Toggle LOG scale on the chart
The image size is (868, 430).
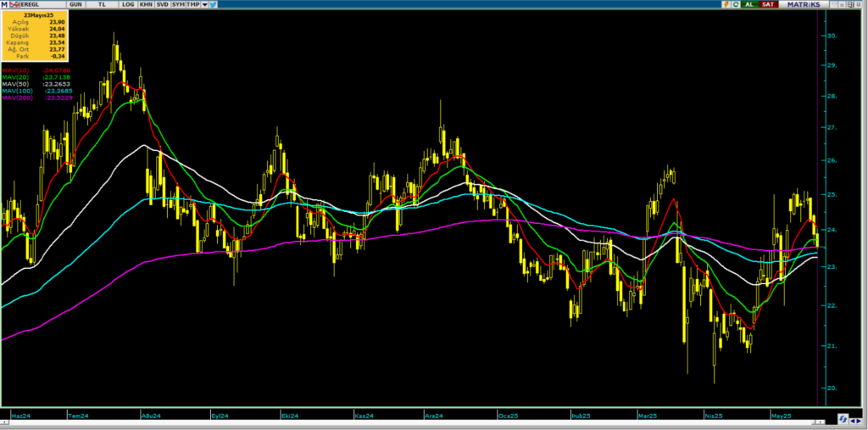[128, 4]
